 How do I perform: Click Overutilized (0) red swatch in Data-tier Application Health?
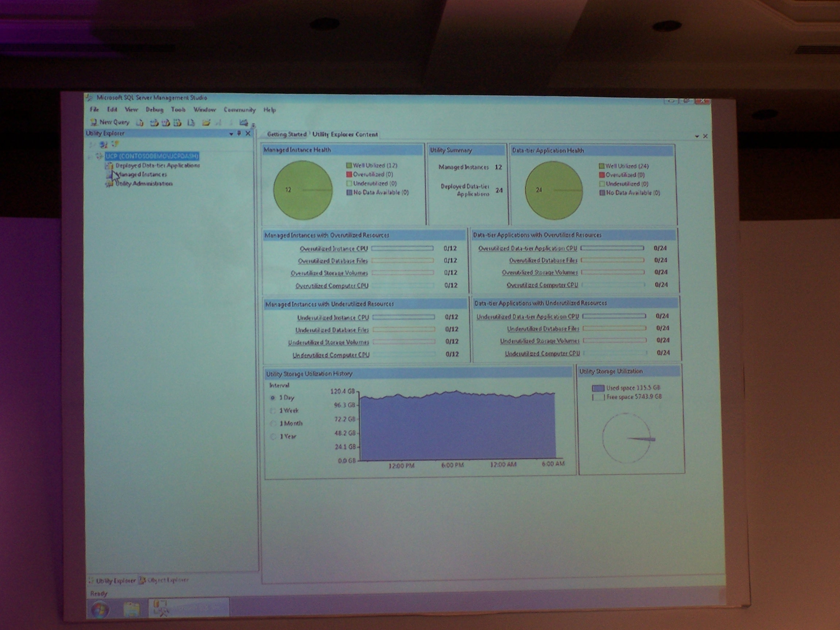tap(602, 175)
